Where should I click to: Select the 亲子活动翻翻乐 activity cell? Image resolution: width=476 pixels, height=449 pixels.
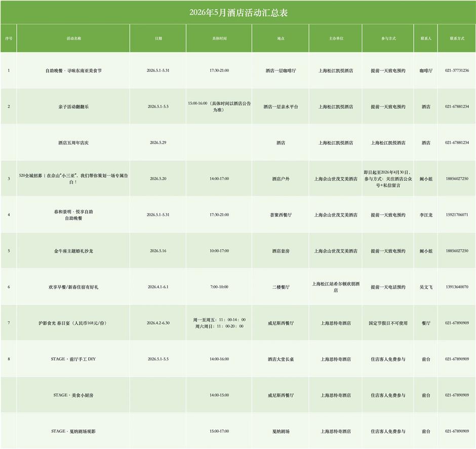pyautogui.click(x=73, y=107)
